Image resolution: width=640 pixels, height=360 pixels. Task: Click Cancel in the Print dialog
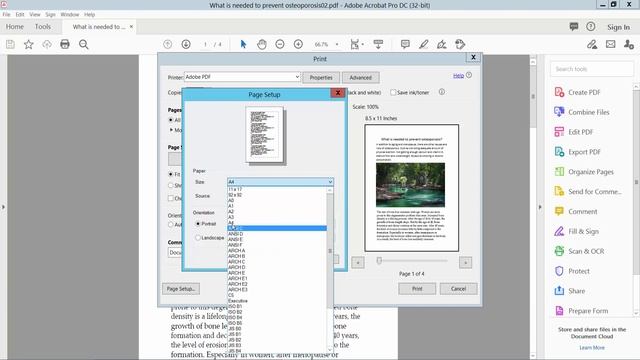458,289
